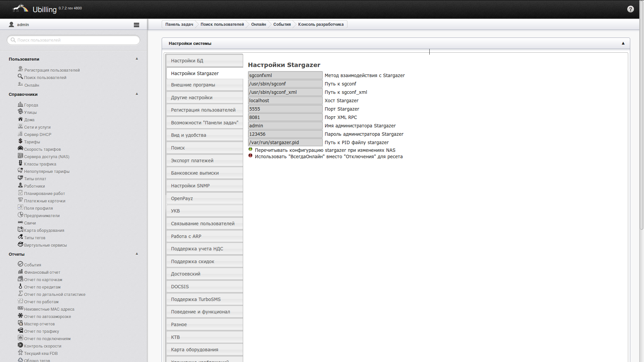Screen dimensions: 644x362
Task: Open the OpenPayz tab
Action: (205, 198)
